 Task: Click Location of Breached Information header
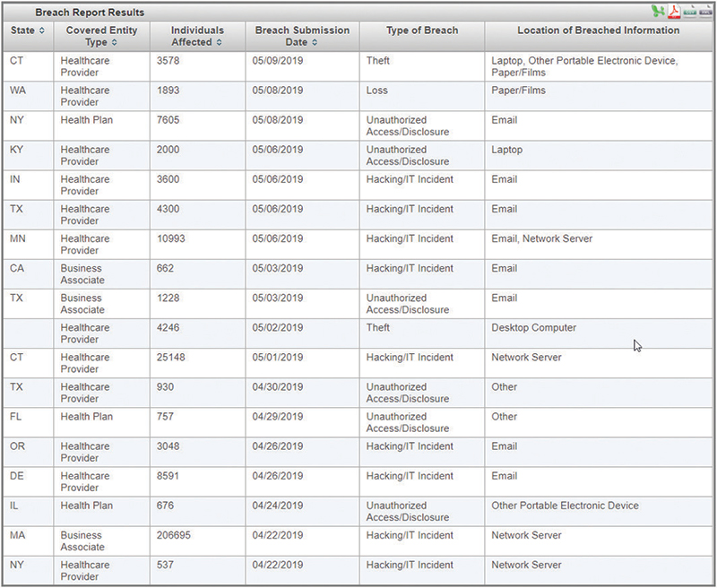click(598, 30)
